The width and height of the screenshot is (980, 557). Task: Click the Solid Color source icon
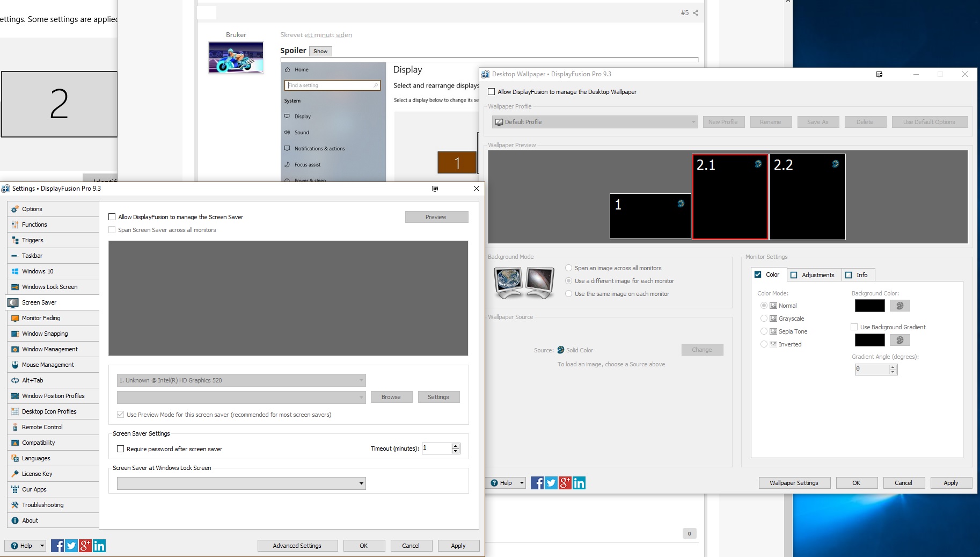pyautogui.click(x=561, y=350)
